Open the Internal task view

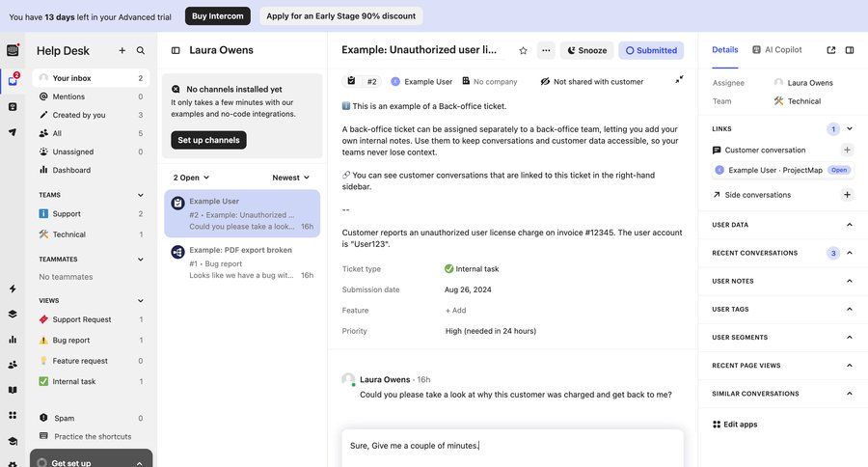click(91, 382)
